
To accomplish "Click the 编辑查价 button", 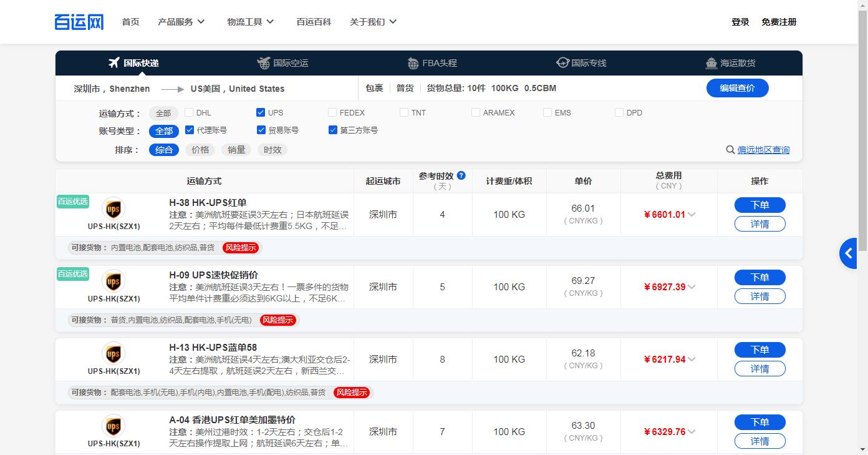I will [737, 88].
